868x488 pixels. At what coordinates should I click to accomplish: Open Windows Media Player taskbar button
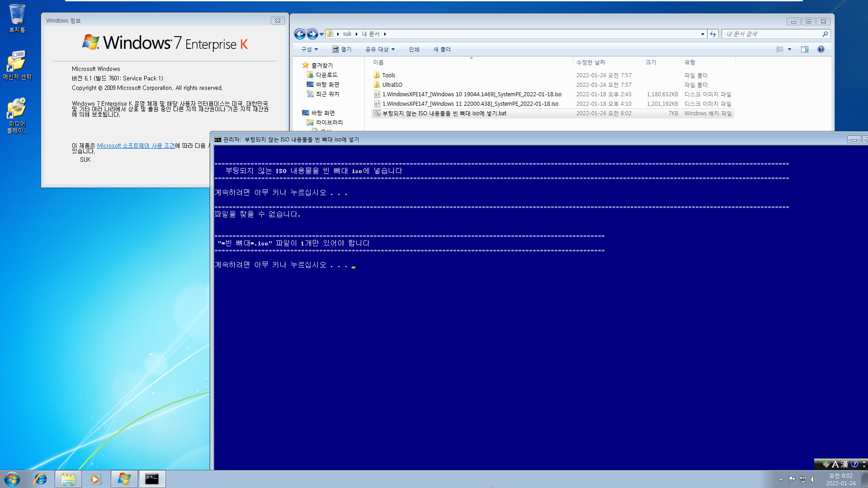click(95, 479)
